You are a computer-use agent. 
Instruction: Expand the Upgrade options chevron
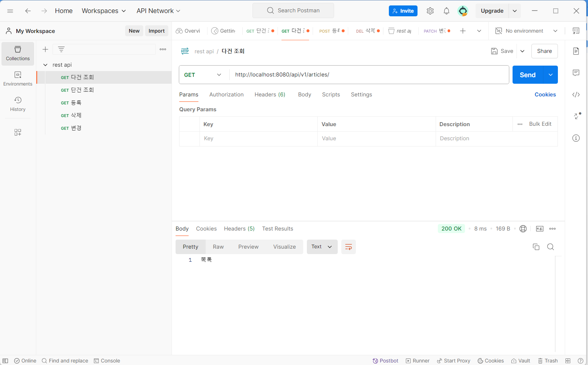[x=515, y=11]
